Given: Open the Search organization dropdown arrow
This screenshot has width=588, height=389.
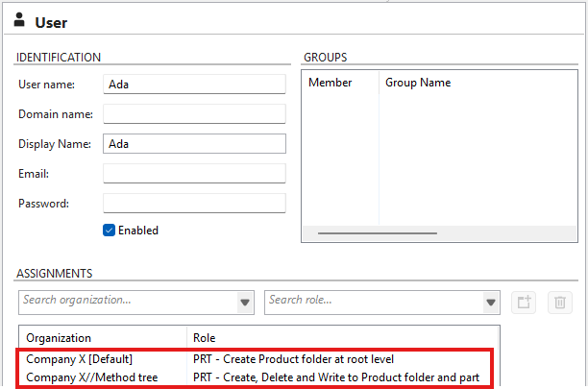Looking at the screenshot, I should coord(244,302).
